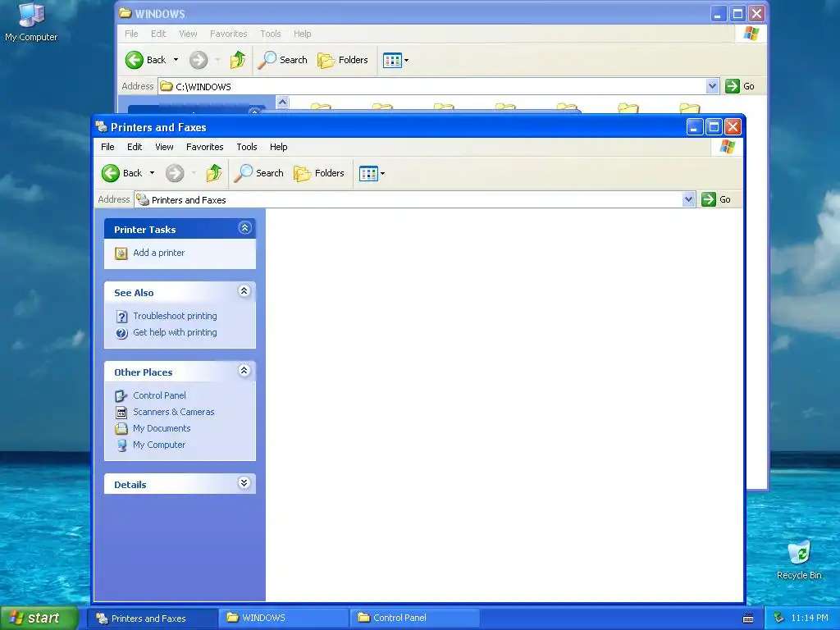
Task: Go up one level in Printers and Faxes
Action: point(214,173)
